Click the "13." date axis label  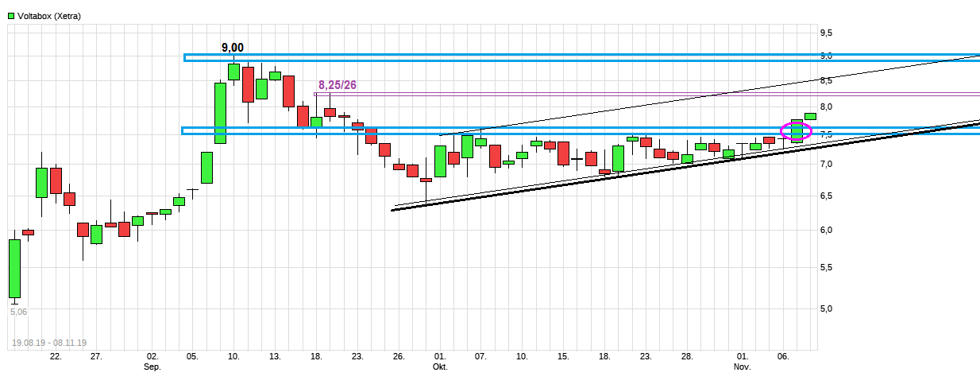274,358
